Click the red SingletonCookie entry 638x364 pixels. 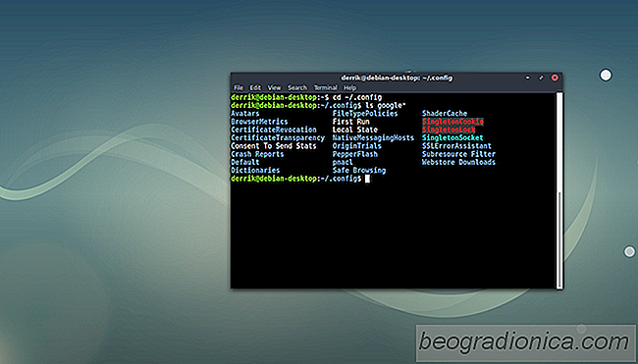tap(452, 122)
